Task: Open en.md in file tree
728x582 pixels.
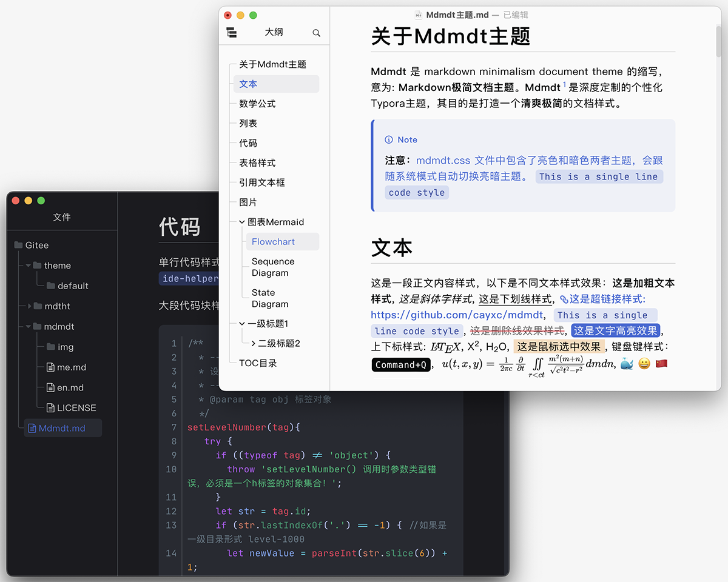Action: [x=70, y=387]
